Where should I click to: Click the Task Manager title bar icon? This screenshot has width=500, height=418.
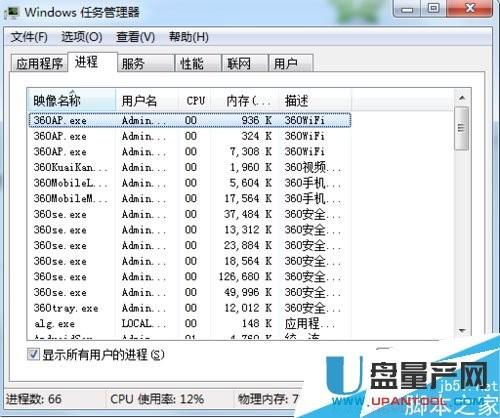pyautogui.click(x=11, y=12)
